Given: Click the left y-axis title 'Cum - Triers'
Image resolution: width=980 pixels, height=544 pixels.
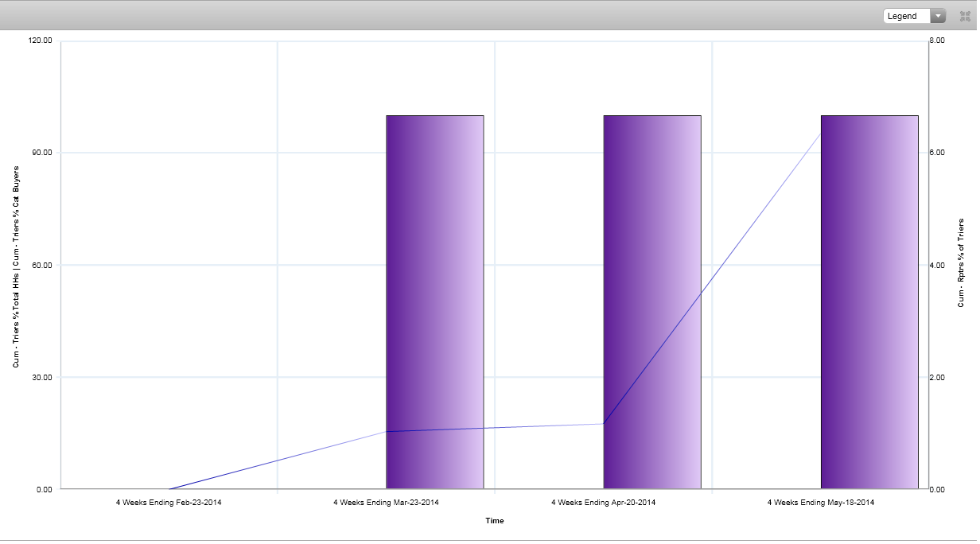Looking at the screenshot, I should coord(16,266).
